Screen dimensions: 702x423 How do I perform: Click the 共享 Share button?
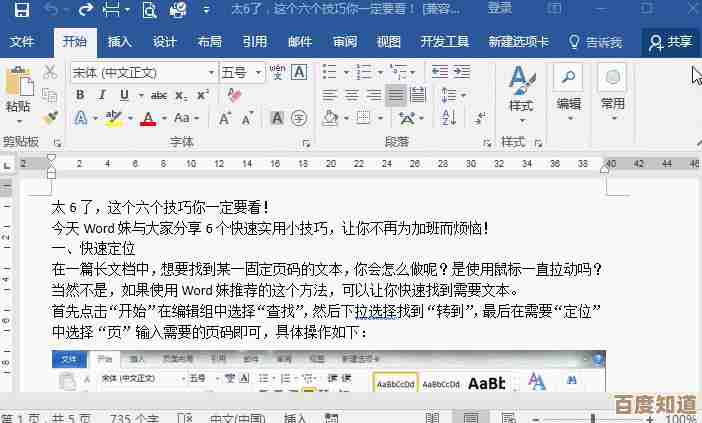pyautogui.click(x=670, y=42)
